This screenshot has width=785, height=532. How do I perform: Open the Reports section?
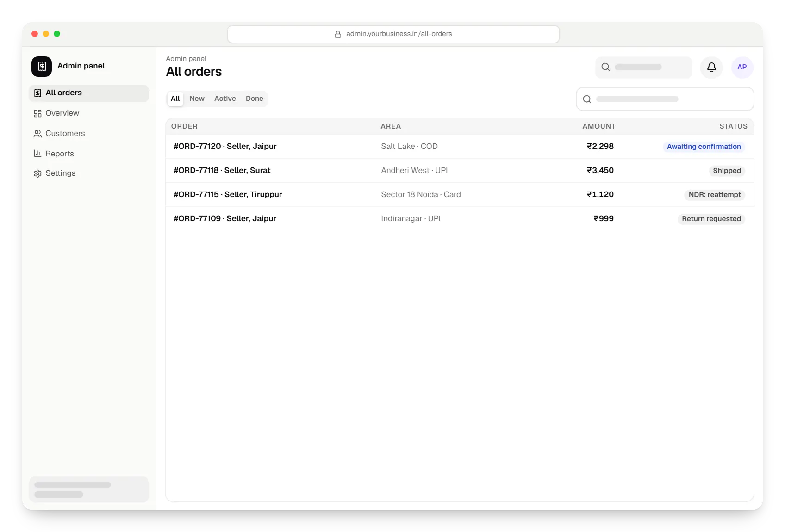(x=89, y=154)
